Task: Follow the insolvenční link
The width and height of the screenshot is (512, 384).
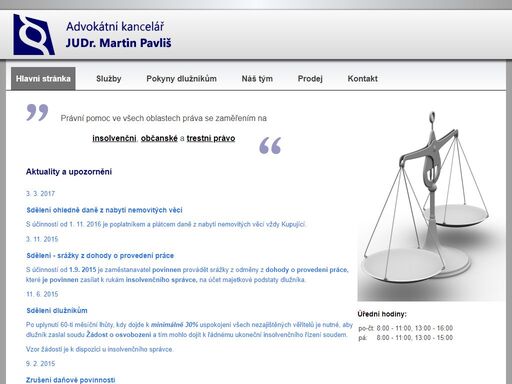Action: (x=114, y=138)
